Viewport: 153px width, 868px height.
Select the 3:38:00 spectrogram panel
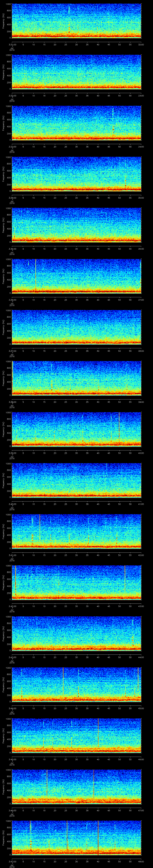click(x=76, y=378)
